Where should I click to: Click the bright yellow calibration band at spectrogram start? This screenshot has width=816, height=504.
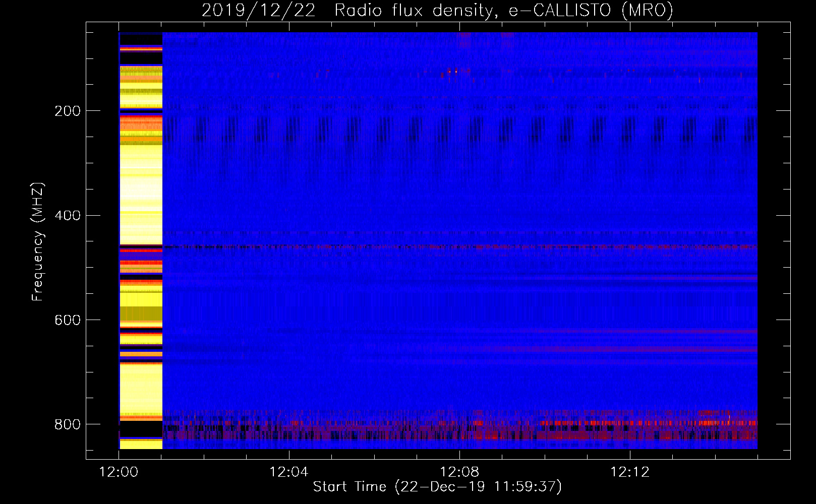click(x=141, y=241)
